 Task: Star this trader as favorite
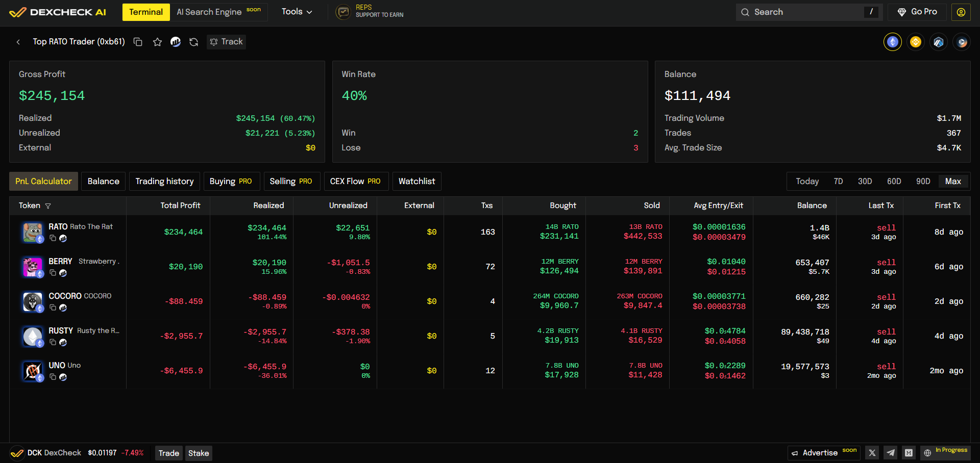[x=157, y=42]
